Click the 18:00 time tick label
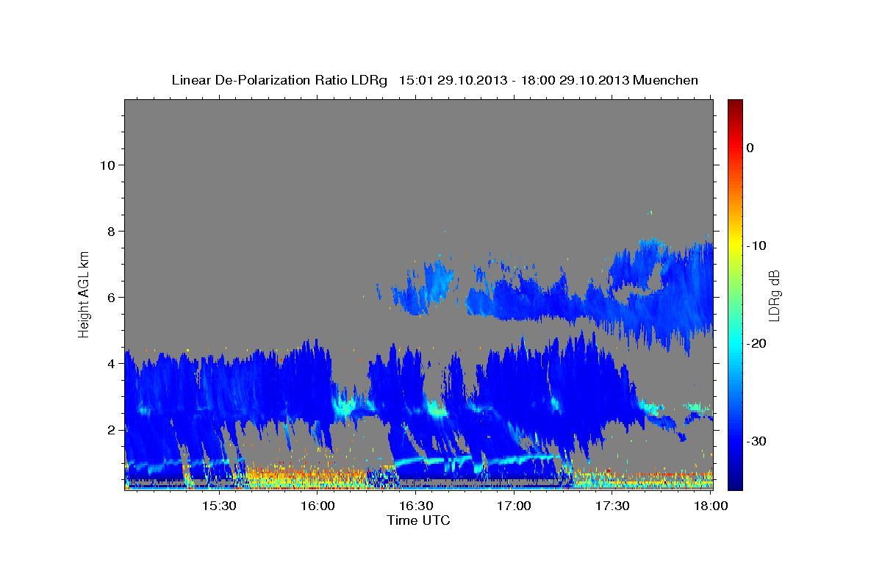Viewport: 882px width, 588px height. [x=710, y=506]
